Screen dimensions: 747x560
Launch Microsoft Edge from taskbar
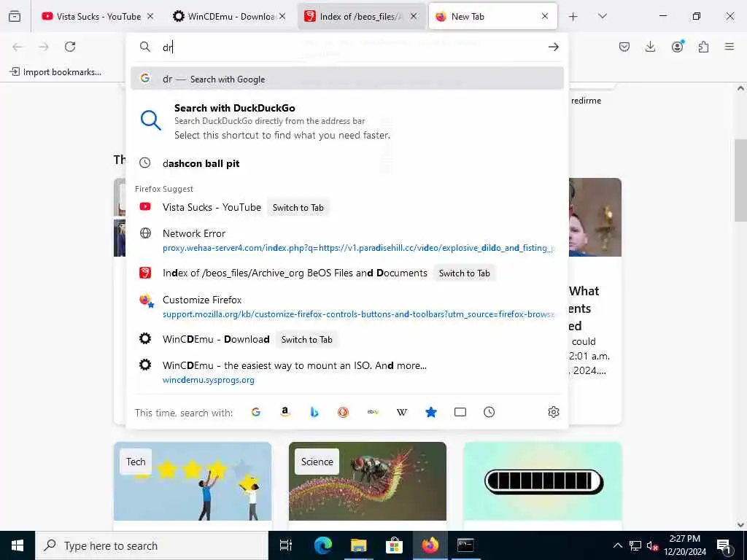(x=322, y=545)
